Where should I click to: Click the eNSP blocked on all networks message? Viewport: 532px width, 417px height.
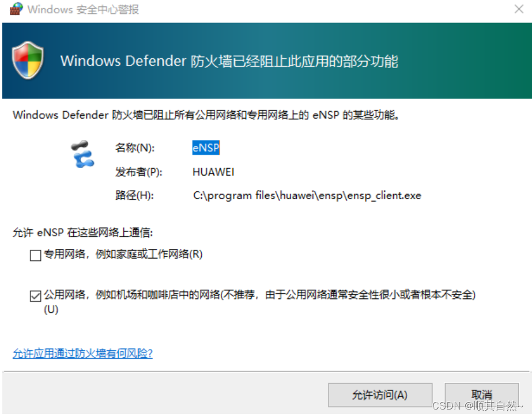(x=206, y=115)
